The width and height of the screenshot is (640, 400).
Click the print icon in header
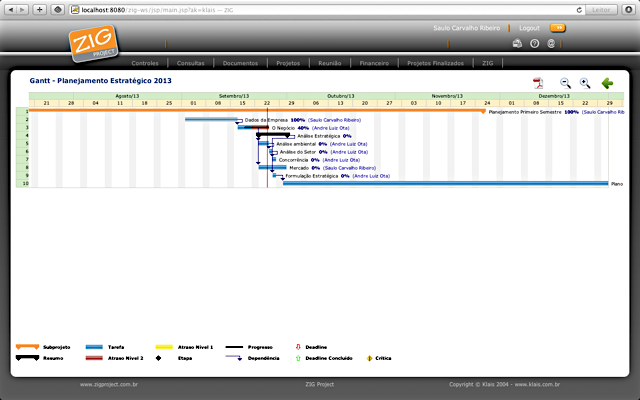pos(517,44)
